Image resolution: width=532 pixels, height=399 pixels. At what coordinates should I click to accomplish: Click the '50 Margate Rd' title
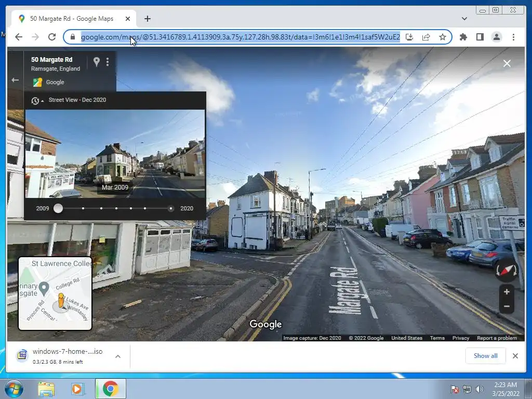[x=51, y=60]
